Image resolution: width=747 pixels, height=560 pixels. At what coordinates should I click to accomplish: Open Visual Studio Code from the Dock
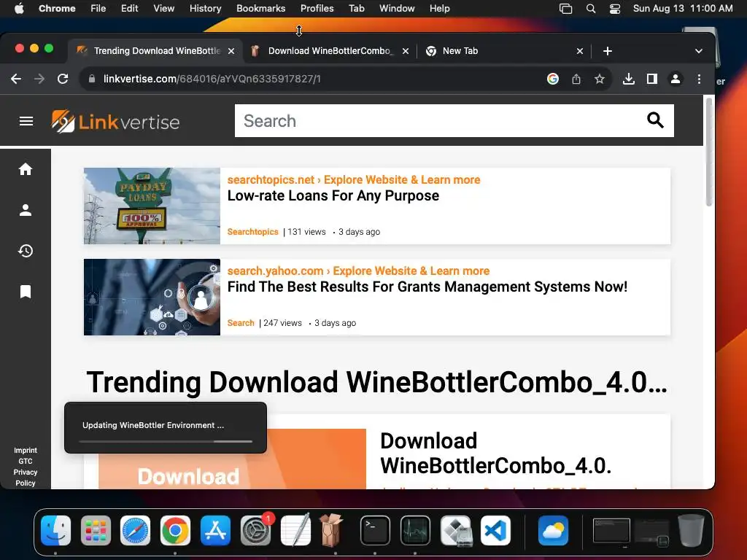coord(495,530)
